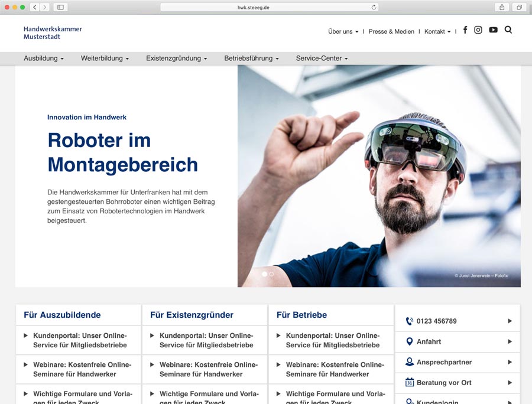532x404 pixels.
Task: Click the Ansprechpartner person icon
Action: [x=409, y=362]
